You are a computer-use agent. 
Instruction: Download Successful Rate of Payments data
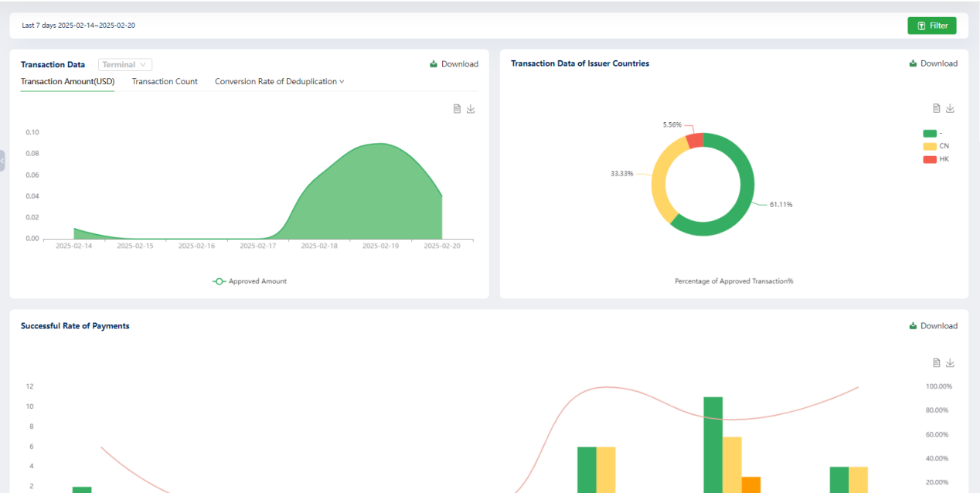pos(933,326)
